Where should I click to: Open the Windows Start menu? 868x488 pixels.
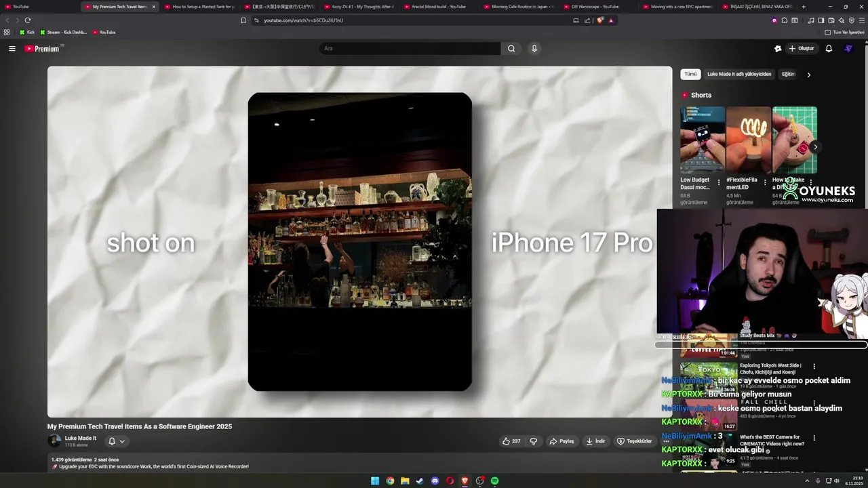click(x=375, y=481)
